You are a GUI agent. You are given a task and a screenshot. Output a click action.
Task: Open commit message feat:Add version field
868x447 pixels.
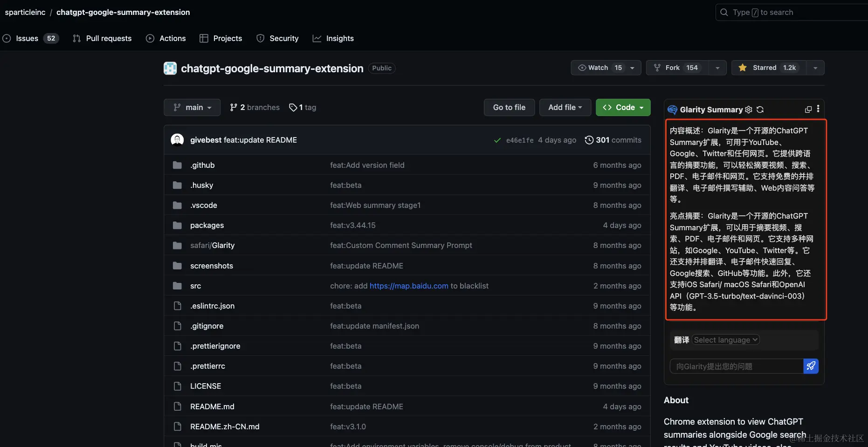(x=367, y=165)
